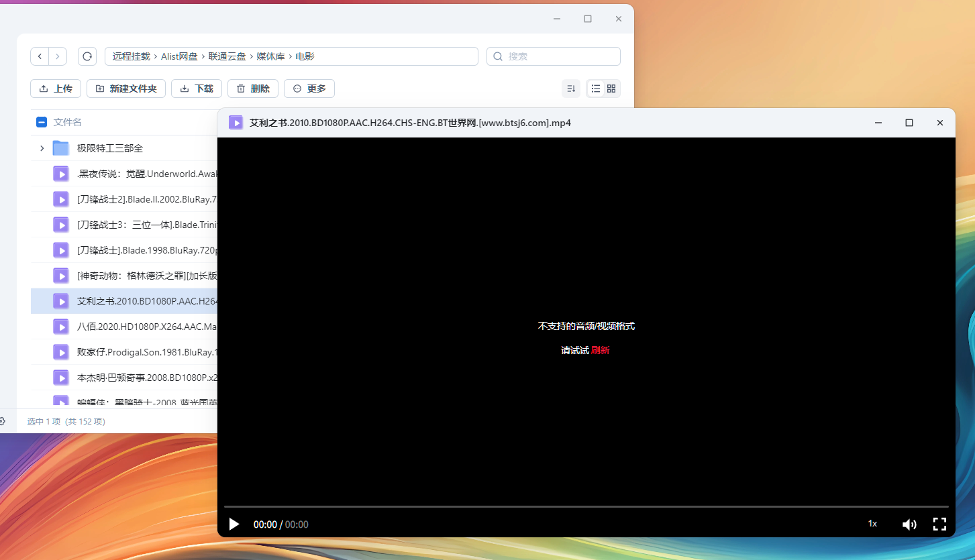Navigate to 联通云盘 in breadcrumb path
The image size is (975, 560).
227,56
